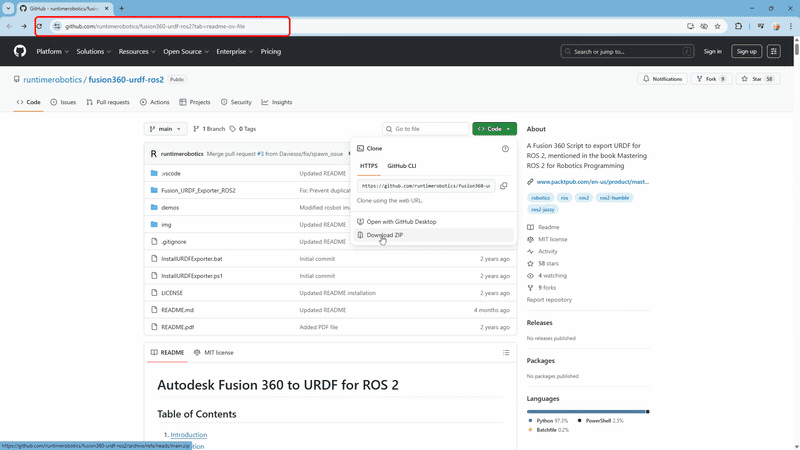
Task: Open the 1 Branch link
Action: tap(209, 129)
